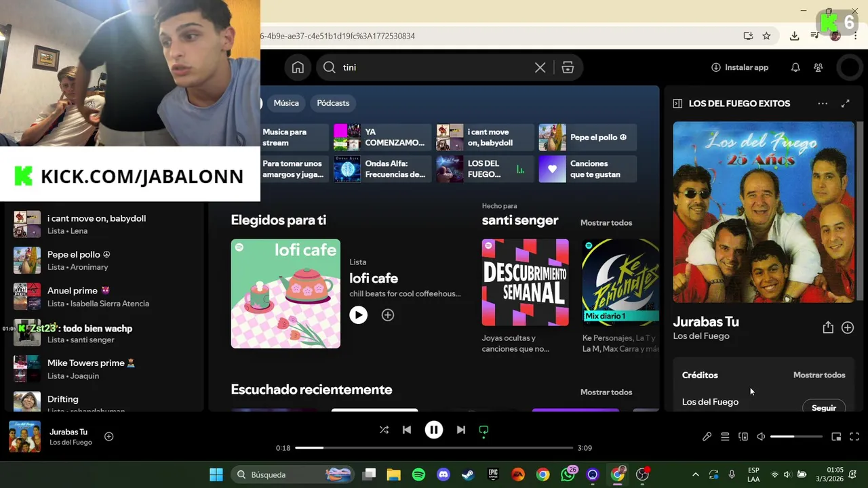This screenshot has width=868, height=488.
Task: Follow Los del Fuego with Seguir button
Action: (824, 407)
